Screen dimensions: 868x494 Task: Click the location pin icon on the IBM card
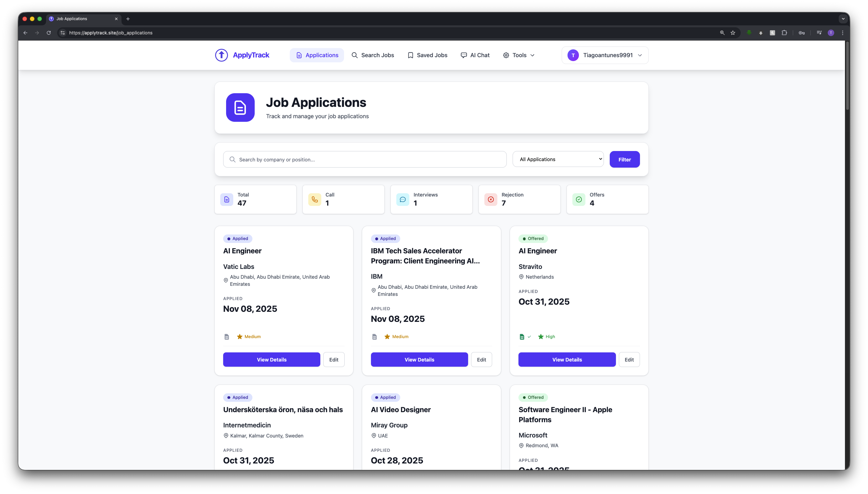[373, 290]
